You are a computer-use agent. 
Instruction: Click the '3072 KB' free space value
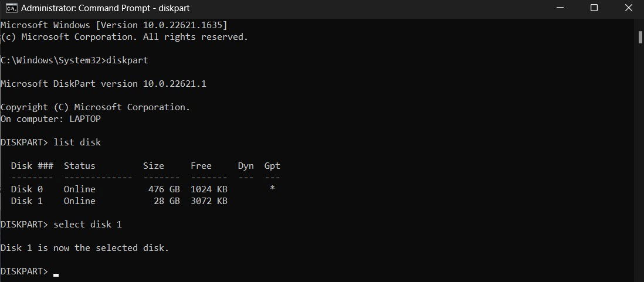pos(209,201)
